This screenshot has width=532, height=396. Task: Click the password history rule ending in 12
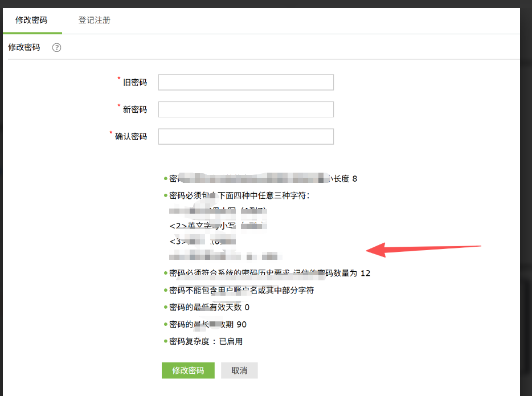click(x=269, y=273)
